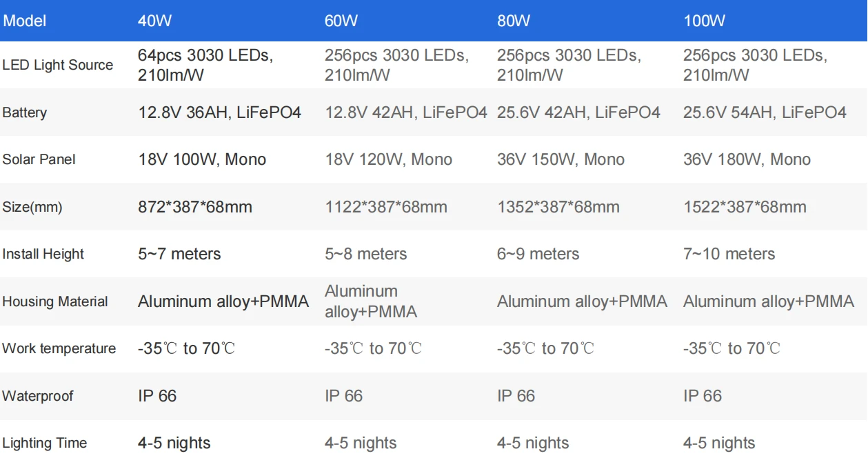Image resolution: width=868 pixels, height=467 pixels.
Task: Click the 100W model column header
Action: 704,21
